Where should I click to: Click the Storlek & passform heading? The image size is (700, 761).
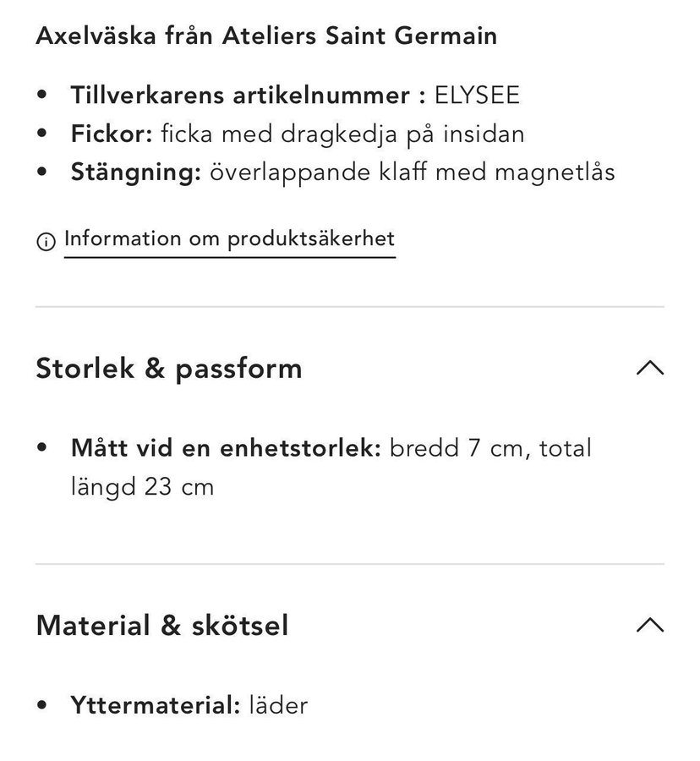point(169,369)
